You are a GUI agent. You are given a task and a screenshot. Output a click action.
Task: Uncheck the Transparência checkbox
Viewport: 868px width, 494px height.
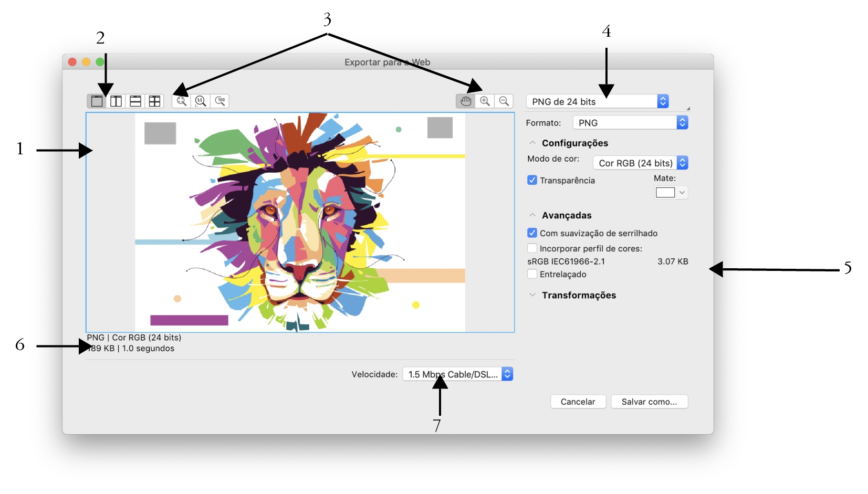tap(532, 180)
